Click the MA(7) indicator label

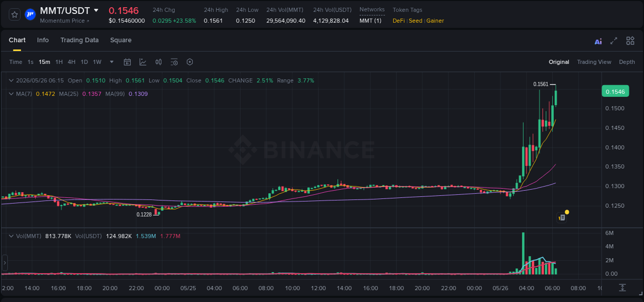(x=24, y=94)
